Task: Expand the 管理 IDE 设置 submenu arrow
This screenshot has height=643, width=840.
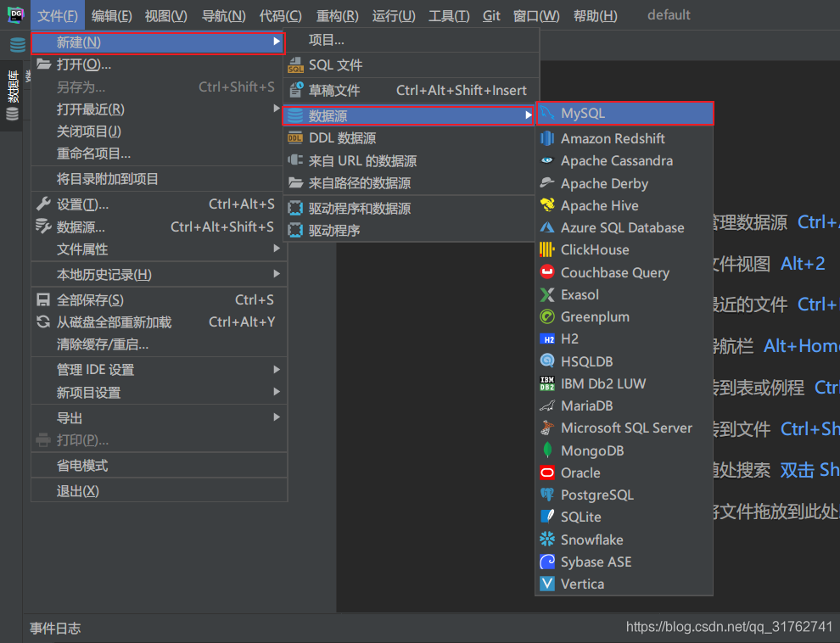Action: click(277, 369)
